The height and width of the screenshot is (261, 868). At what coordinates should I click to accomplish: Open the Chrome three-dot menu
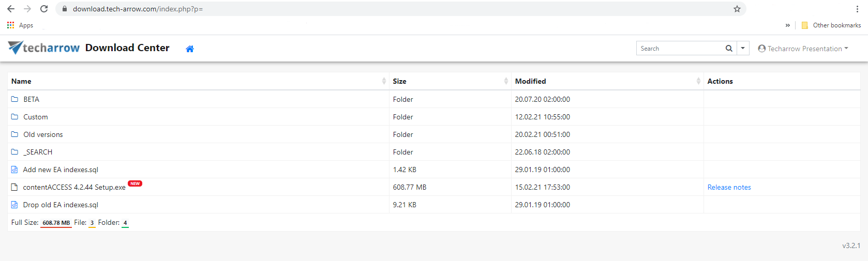[x=857, y=9]
